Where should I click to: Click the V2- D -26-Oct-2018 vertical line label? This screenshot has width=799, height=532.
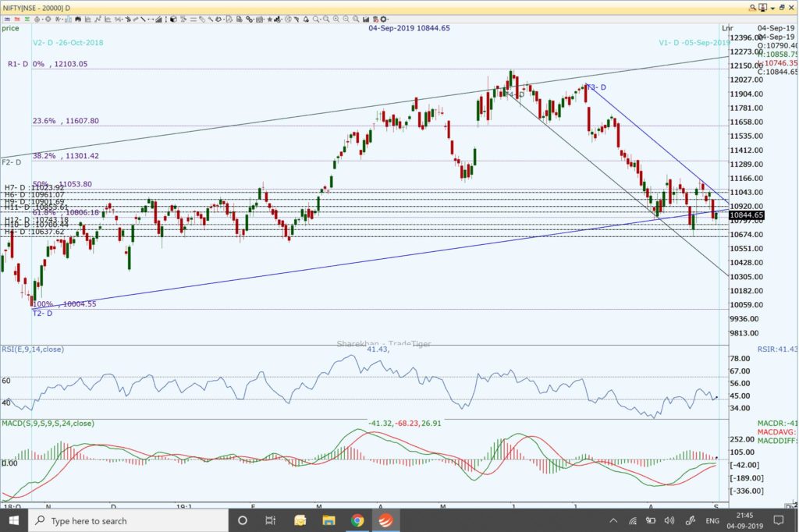click(68, 42)
